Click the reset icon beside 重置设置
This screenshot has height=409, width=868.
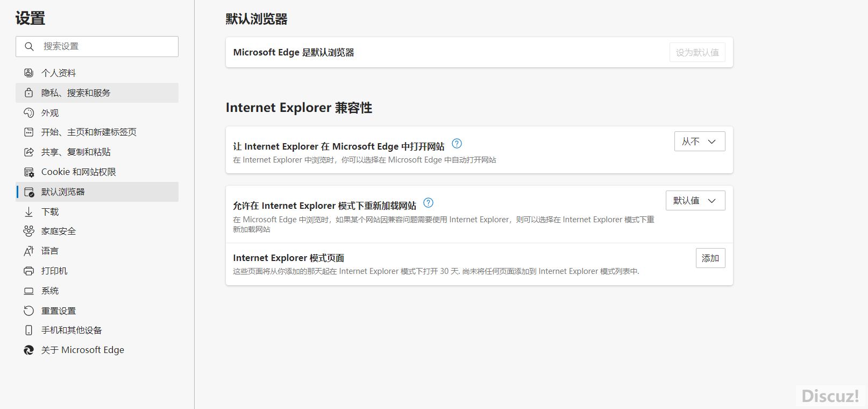tap(29, 311)
